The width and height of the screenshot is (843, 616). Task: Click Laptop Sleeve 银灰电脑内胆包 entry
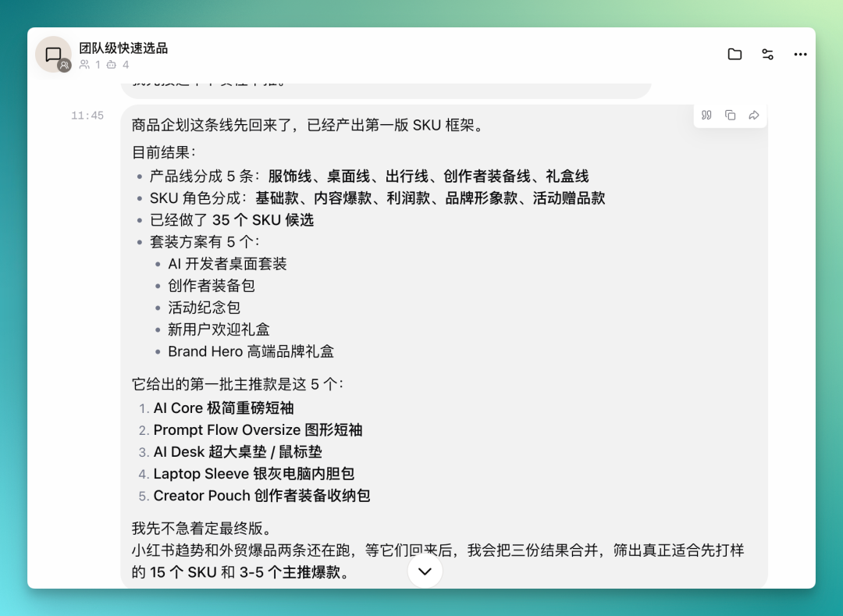coord(254,474)
